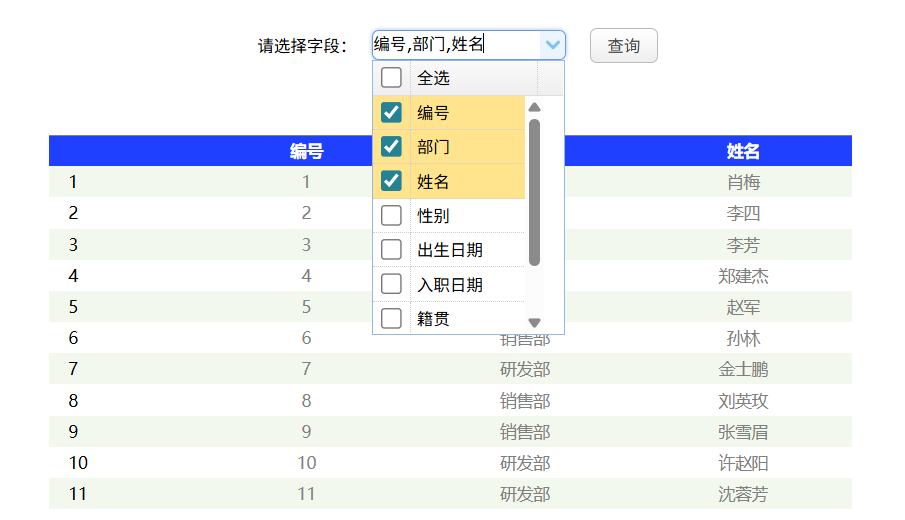Screen dimensions: 905x520
Task: Check the 出生日期 field checkbox
Action: click(391, 250)
